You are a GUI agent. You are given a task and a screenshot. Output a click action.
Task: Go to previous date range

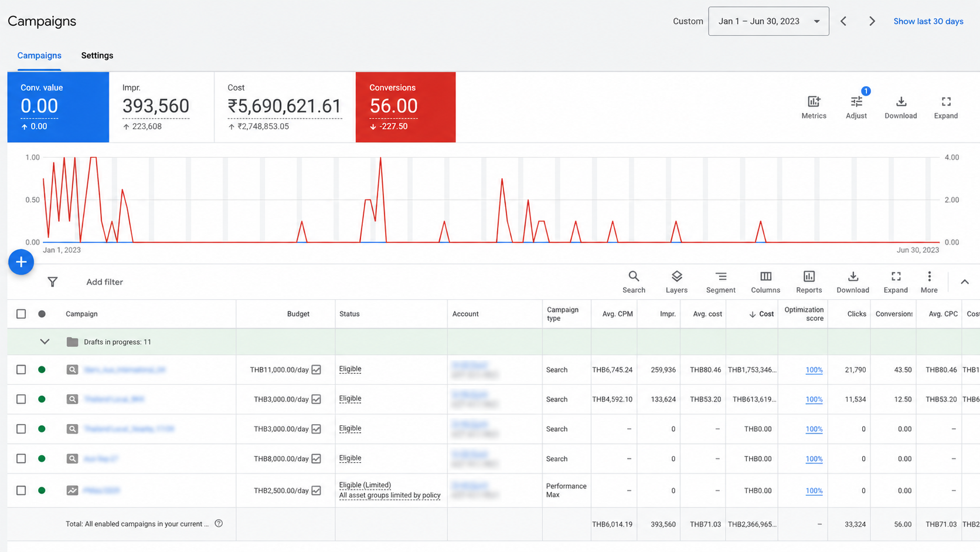click(x=843, y=21)
